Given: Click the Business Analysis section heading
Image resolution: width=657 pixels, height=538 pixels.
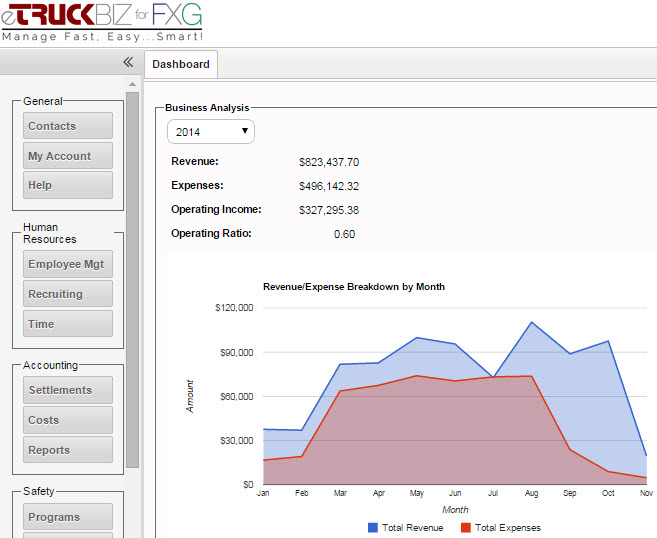Looking at the screenshot, I should pyautogui.click(x=207, y=108).
